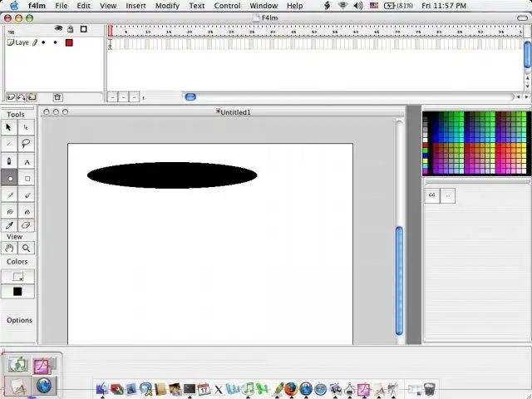Screen dimensions: 532x399
Task: Select the Eraser tool
Action: [27, 224]
